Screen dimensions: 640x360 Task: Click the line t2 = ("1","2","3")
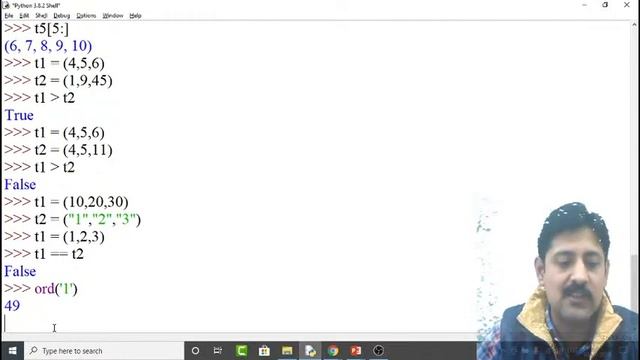click(x=88, y=219)
